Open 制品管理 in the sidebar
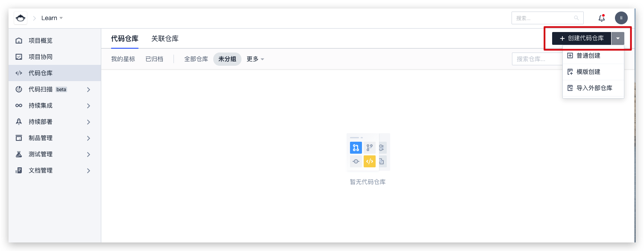This screenshot has width=644, height=251. coord(55,138)
